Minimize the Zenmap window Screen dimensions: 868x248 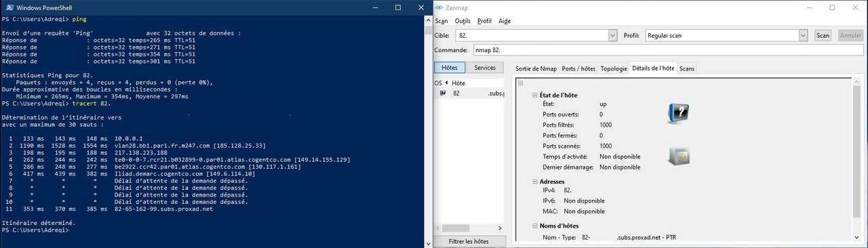810,7
